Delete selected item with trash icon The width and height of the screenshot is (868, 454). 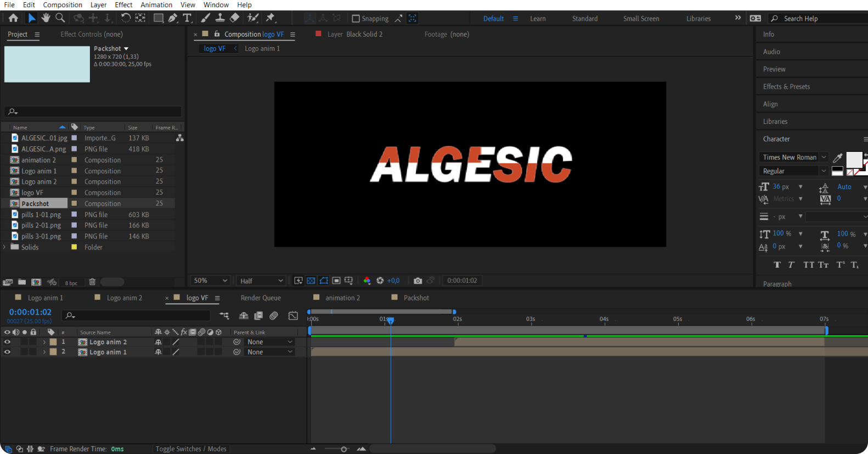[92, 282]
